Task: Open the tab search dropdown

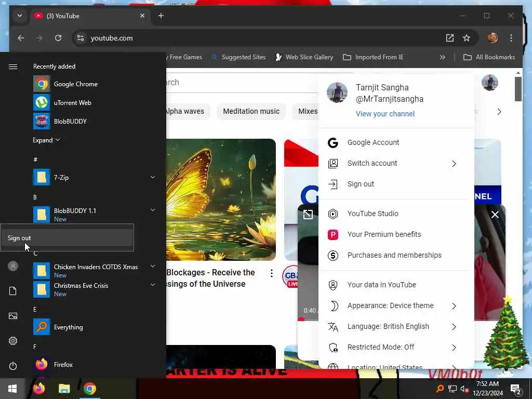Action: 20,16
